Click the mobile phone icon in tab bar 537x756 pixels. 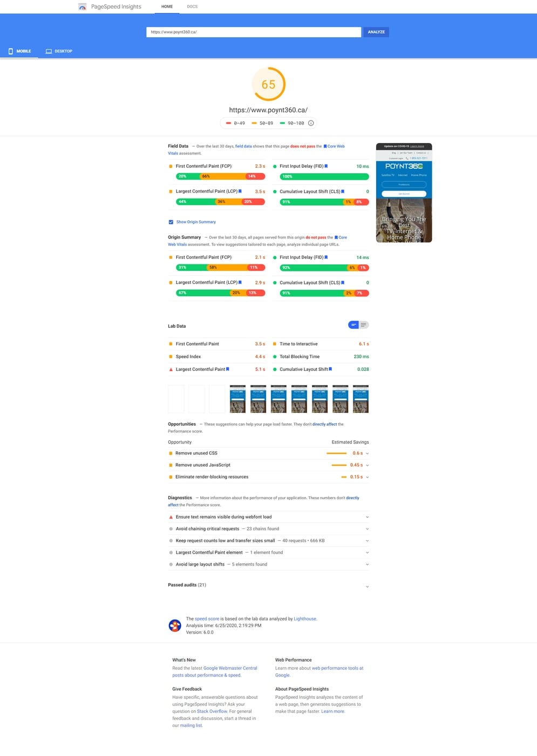coord(11,51)
